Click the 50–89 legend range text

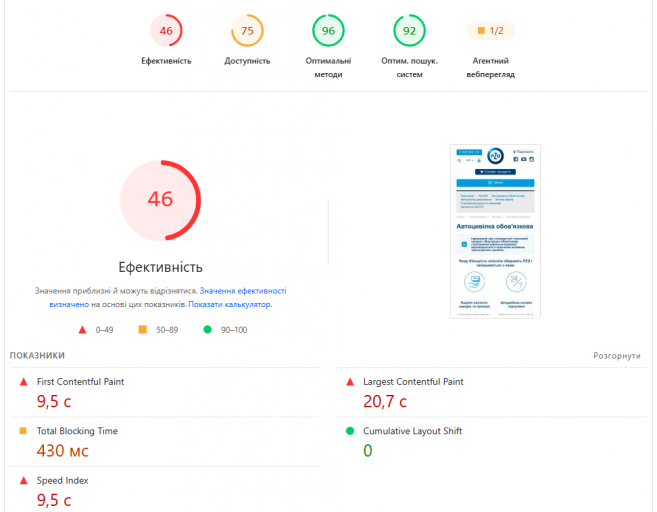click(x=167, y=330)
